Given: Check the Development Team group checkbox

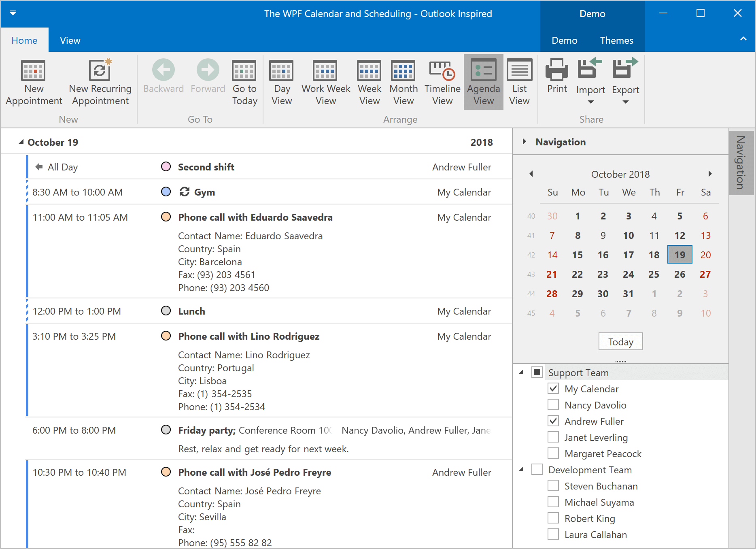Looking at the screenshot, I should click(x=537, y=470).
